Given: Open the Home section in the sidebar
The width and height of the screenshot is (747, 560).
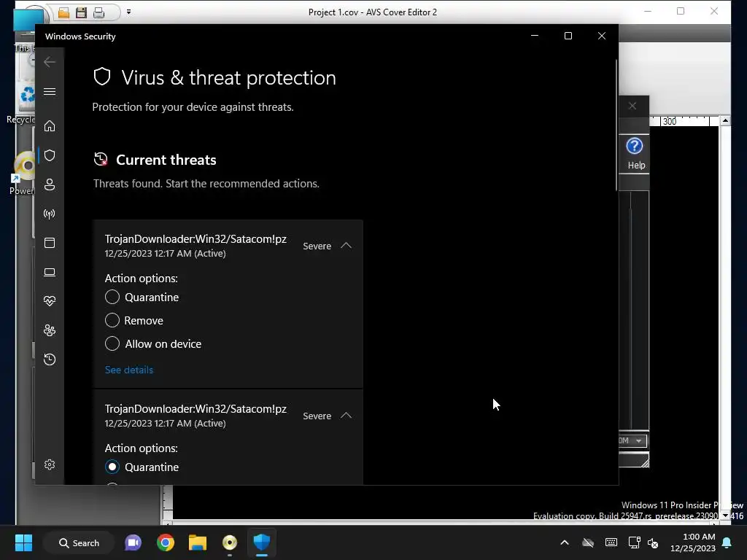Looking at the screenshot, I should 50,126.
